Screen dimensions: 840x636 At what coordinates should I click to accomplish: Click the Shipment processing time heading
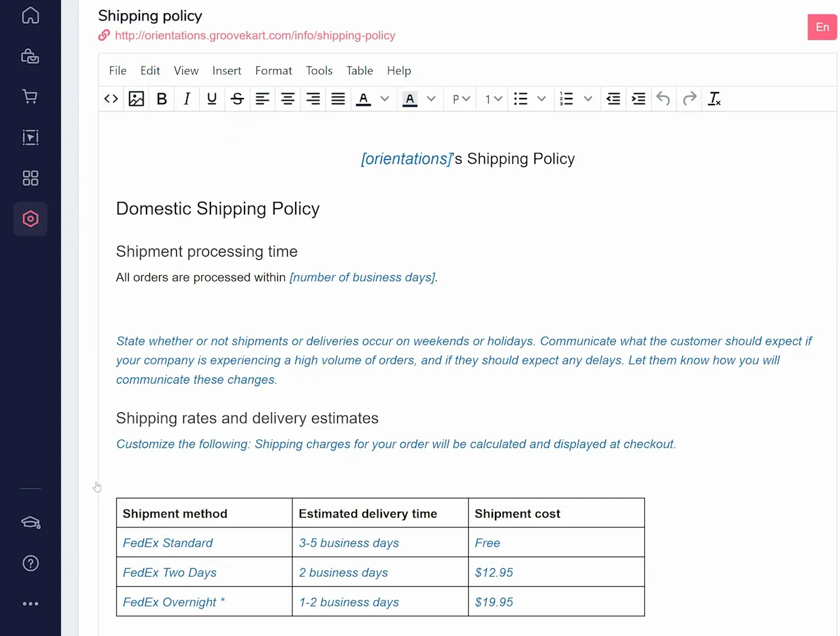click(207, 251)
